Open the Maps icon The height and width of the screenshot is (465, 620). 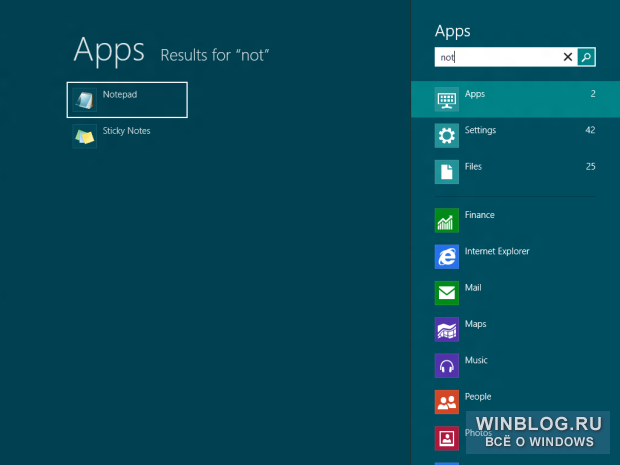[x=447, y=329]
